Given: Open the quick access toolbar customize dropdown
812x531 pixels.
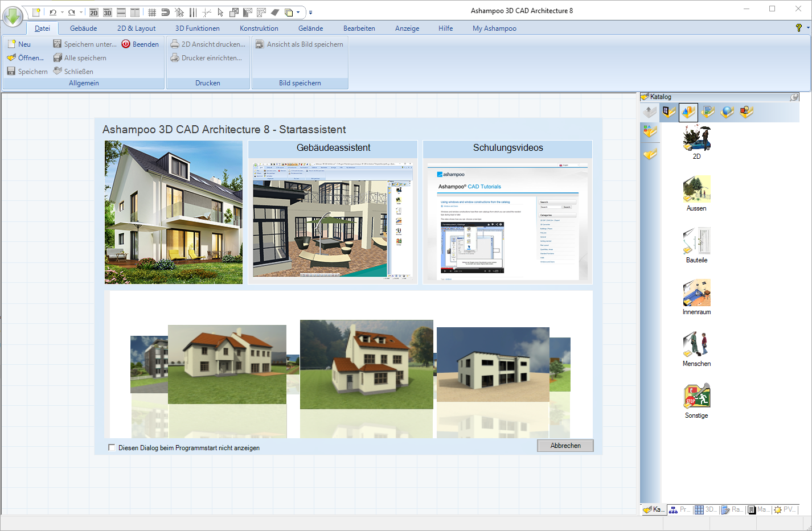Looking at the screenshot, I should 310,12.
